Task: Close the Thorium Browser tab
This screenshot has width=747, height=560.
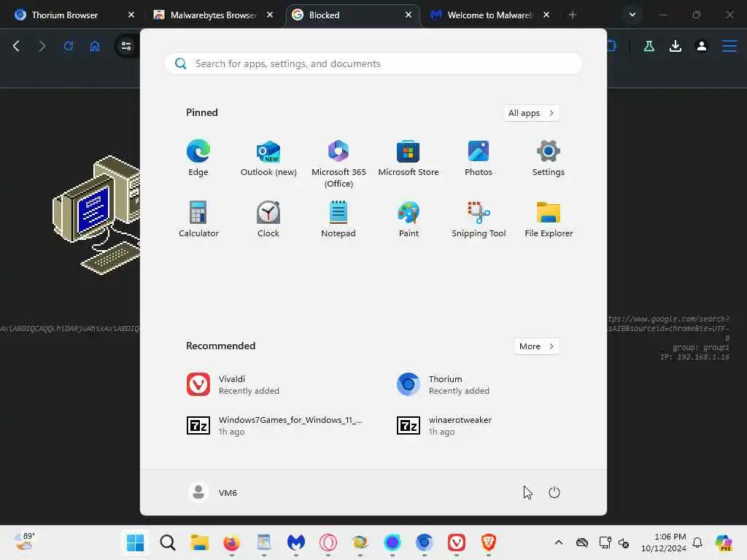Action: [131, 15]
